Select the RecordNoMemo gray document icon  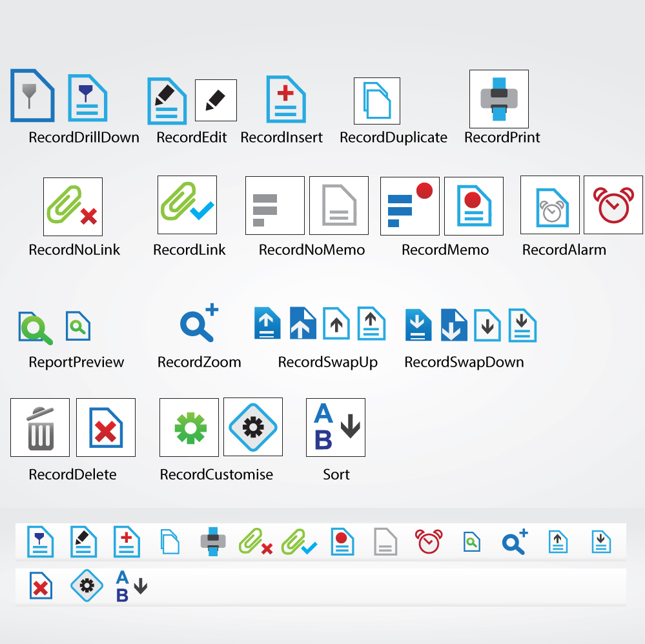pos(338,205)
